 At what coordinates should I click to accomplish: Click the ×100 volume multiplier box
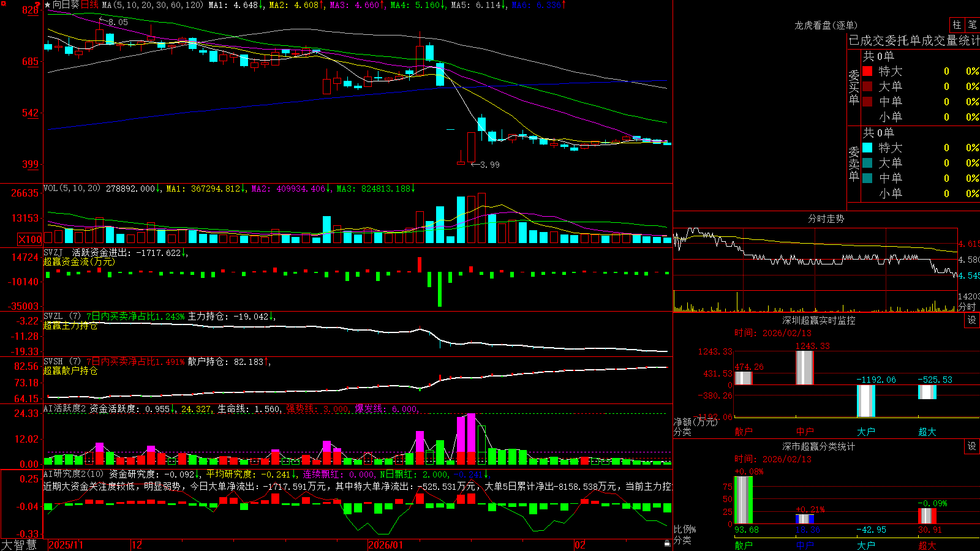pos(29,239)
